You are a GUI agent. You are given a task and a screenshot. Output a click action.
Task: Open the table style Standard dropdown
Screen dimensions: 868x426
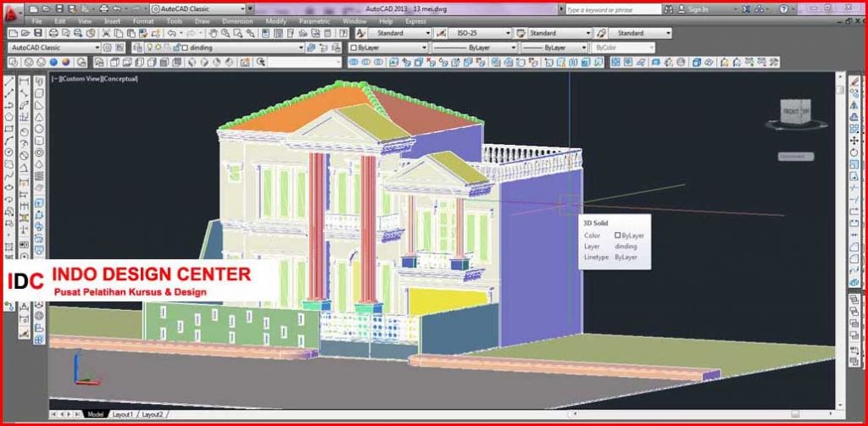click(588, 33)
